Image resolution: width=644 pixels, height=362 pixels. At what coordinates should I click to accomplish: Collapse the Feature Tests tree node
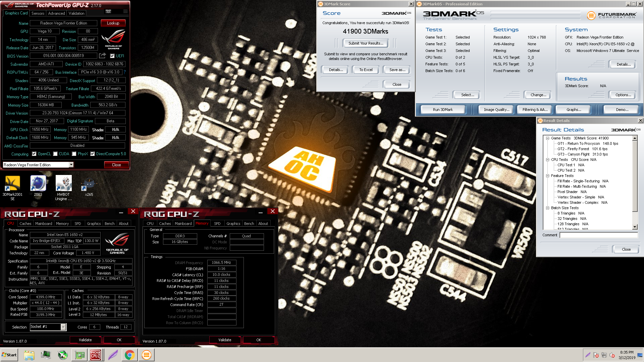(x=547, y=176)
